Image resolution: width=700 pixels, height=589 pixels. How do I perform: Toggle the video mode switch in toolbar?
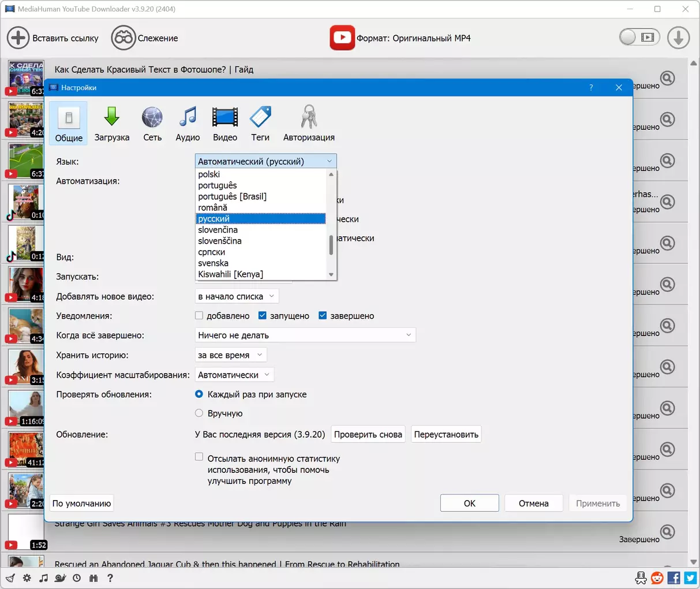[x=638, y=38]
